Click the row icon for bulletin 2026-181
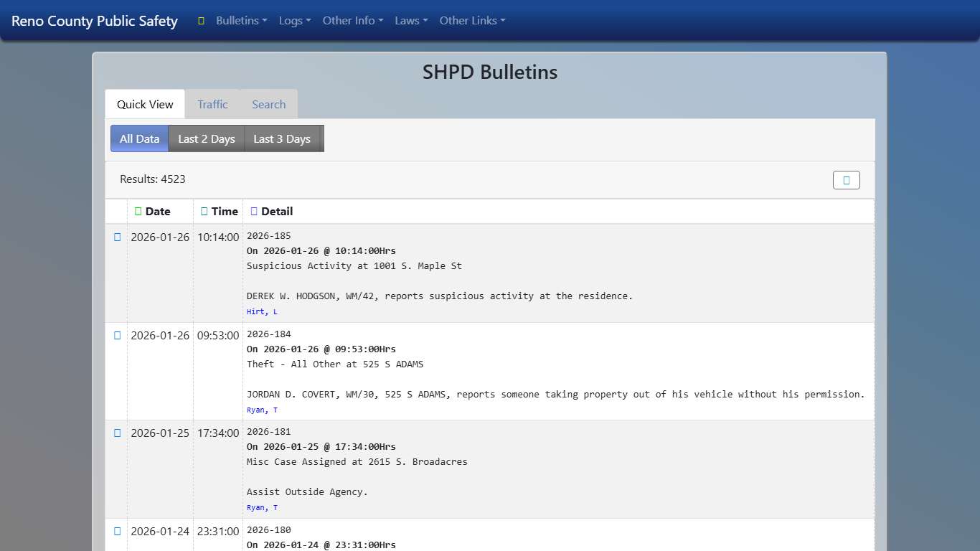Screen dimensions: 980x551 click(x=116, y=433)
